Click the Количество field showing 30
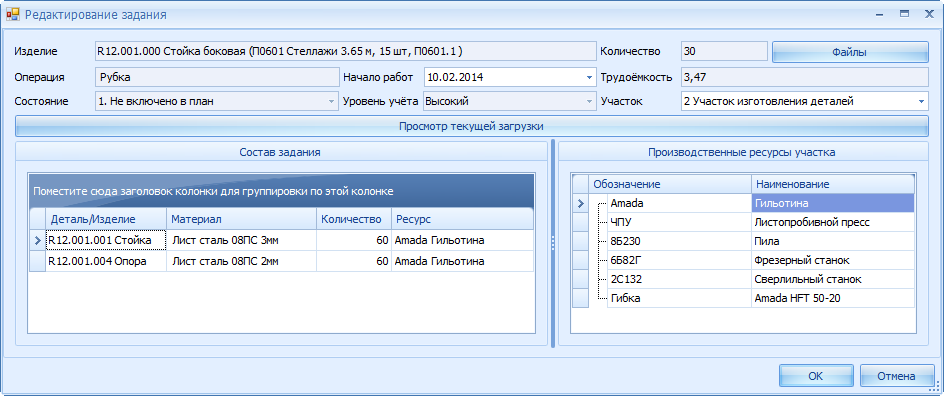The height and width of the screenshot is (396, 944). coord(724,51)
